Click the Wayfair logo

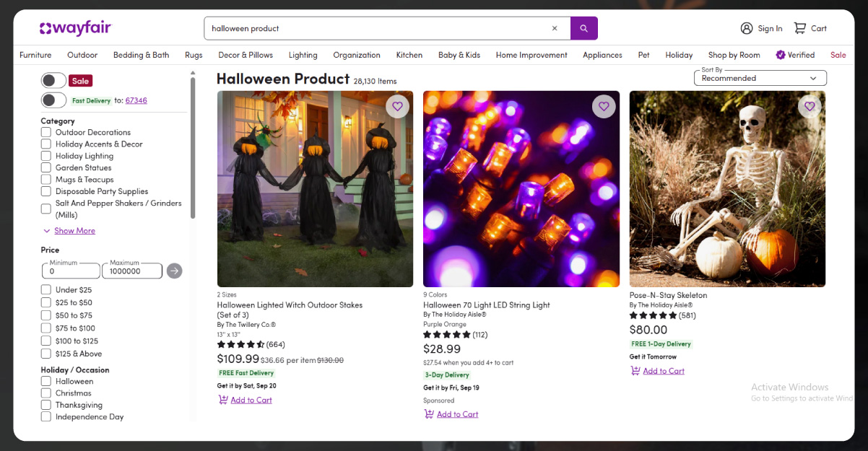tap(75, 27)
